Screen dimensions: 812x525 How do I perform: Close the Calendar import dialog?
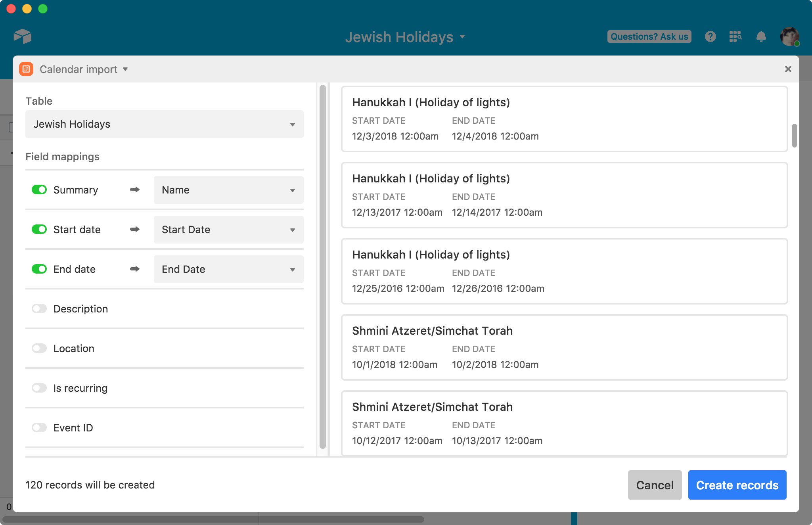click(788, 69)
